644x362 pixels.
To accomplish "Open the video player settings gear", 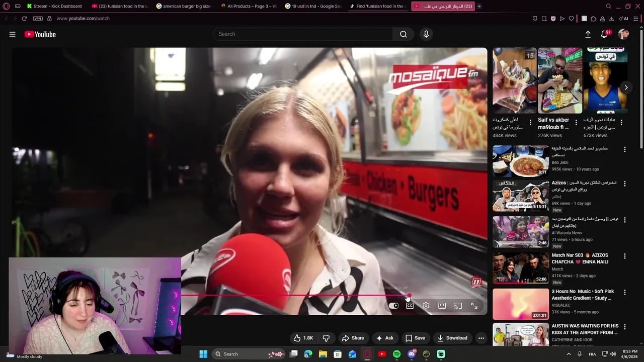I will point(426,306).
